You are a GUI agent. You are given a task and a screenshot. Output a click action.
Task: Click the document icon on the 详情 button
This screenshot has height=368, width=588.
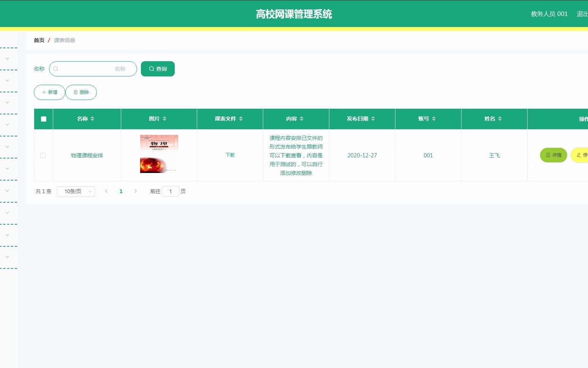coord(548,155)
